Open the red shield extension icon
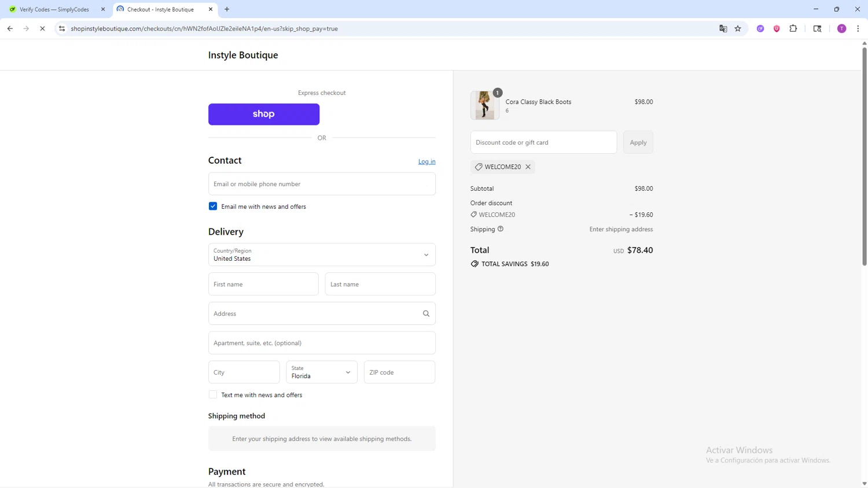 click(x=777, y=28)
